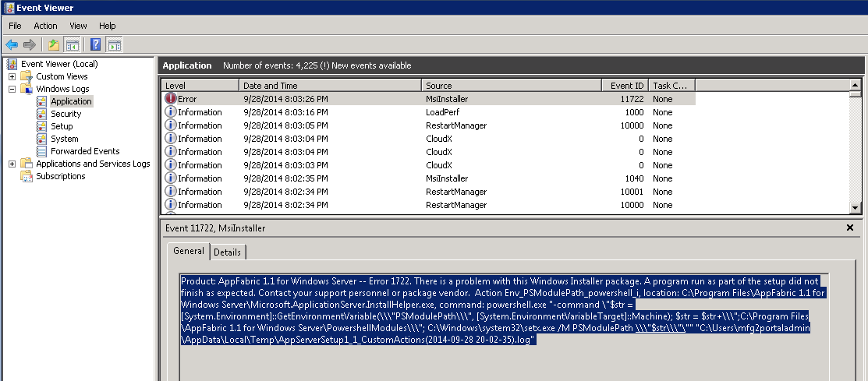This screenshot has height=381, width=868.
Task: Collapse the Windows Logs node
Action: [12, 89]
